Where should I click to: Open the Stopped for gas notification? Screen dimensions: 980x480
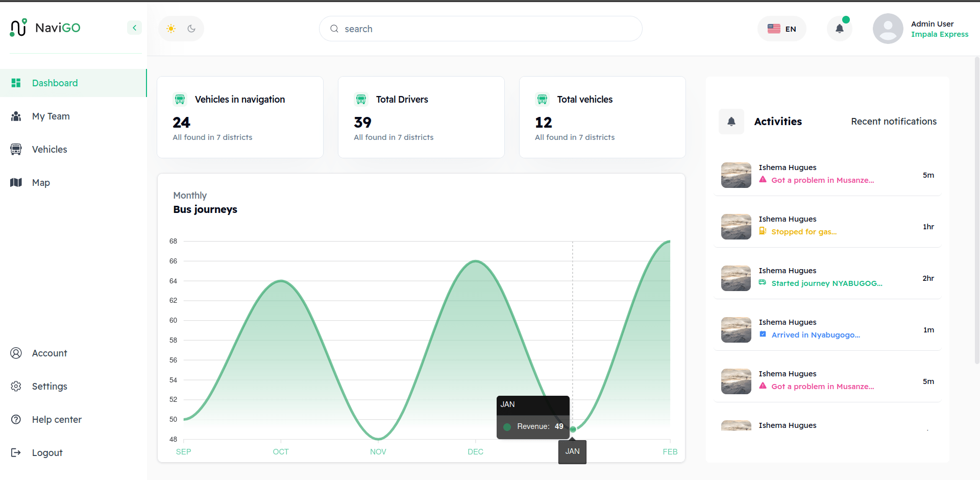[x=827, y=227]
